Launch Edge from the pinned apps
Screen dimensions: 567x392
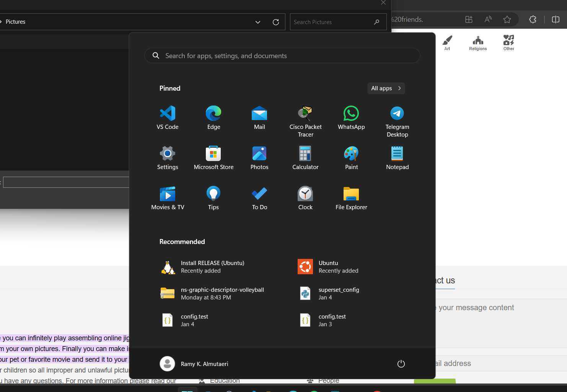[x=213, y=118]
